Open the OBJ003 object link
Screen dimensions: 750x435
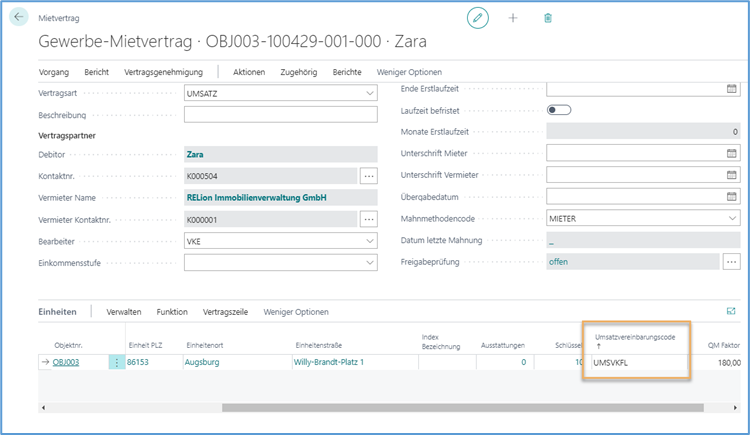(66, 362)
